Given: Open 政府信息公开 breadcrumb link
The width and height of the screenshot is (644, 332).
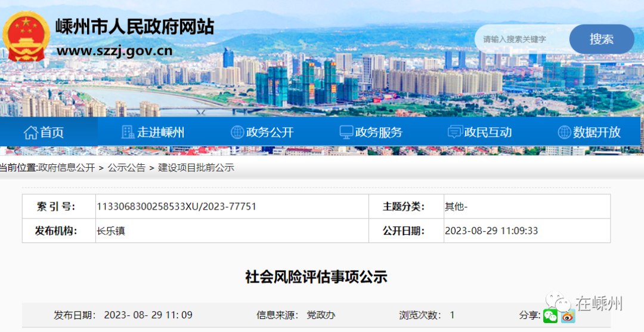Looking at the screenshot, I should click(x=66, y=168).
